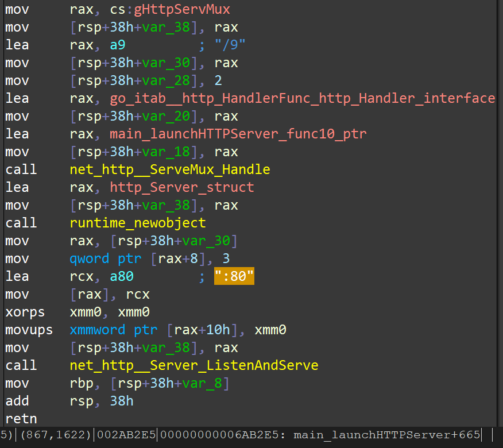Follow net_http__Server_ListenAndServe call target

click(194, 365)
